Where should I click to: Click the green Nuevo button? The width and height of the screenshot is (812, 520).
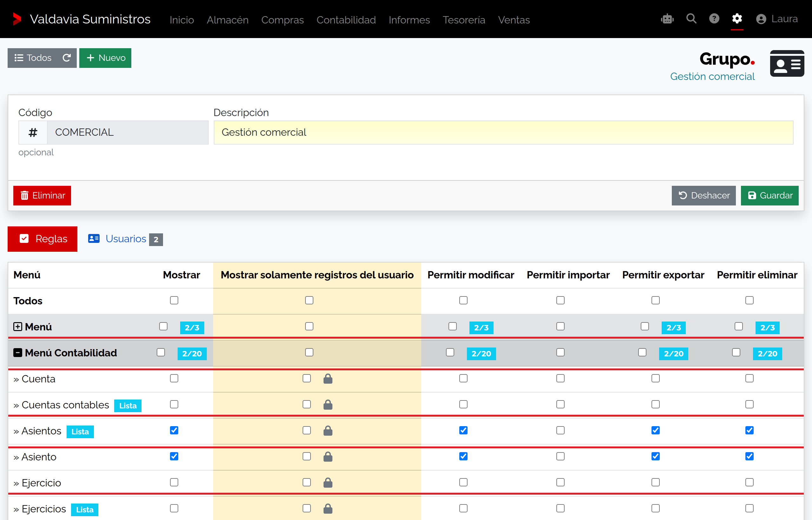105,58
